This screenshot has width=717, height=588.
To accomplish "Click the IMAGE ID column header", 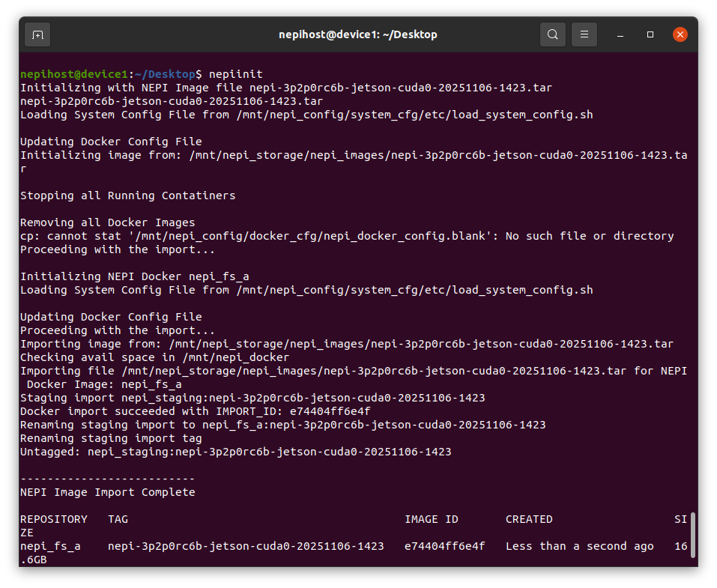I will click(432, 519).
